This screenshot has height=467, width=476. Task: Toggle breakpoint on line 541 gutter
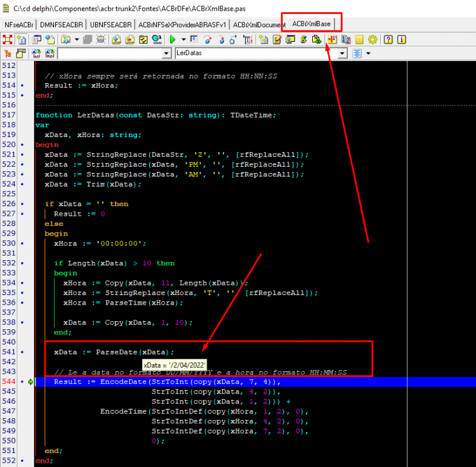pos(22,352)
